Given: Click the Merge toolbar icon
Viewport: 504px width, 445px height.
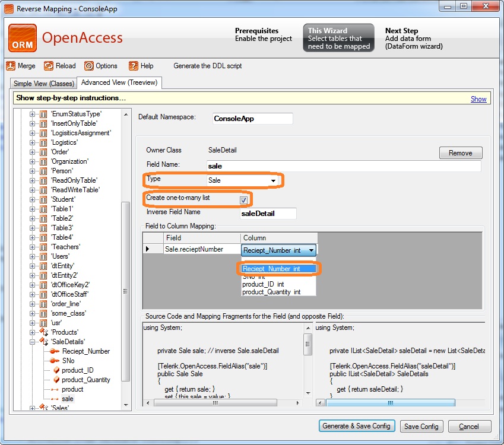Looking at the screenshot, I should pos(11,66).
